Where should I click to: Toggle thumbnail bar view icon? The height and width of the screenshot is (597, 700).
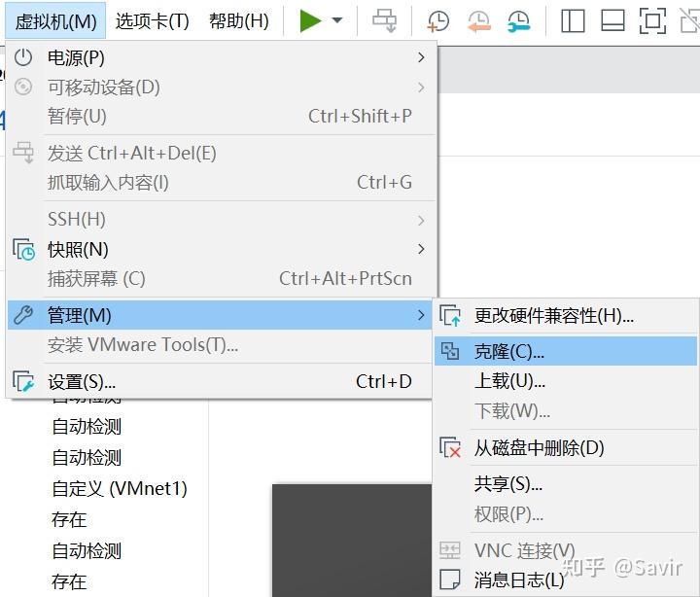coord(612,20)
